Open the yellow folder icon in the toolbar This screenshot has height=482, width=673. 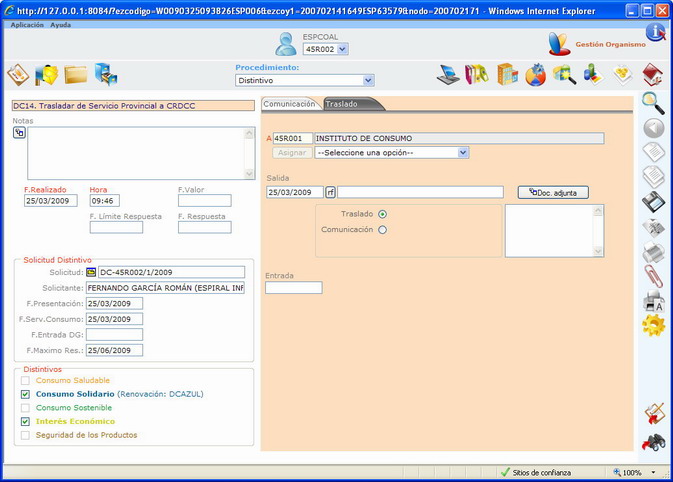(x=76, y=75)
